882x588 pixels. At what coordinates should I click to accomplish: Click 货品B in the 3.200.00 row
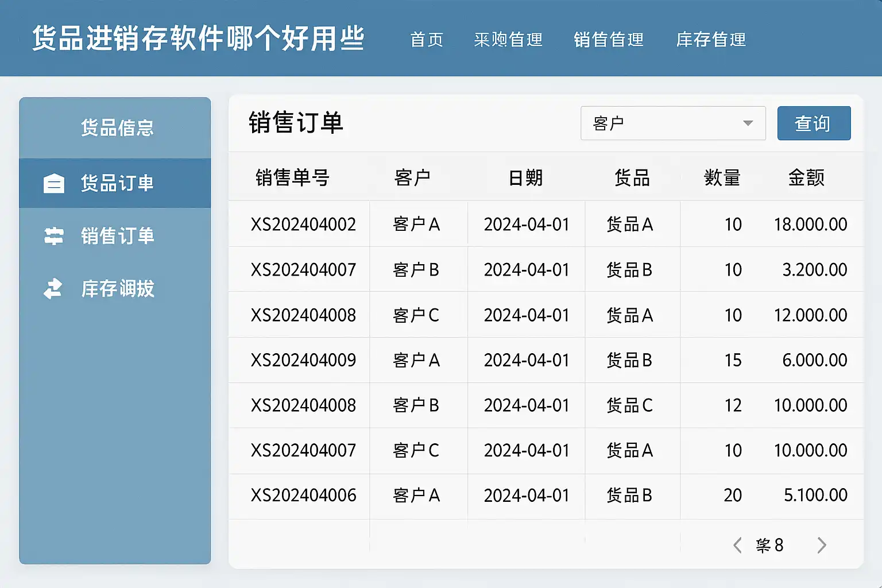coord(630,269)
